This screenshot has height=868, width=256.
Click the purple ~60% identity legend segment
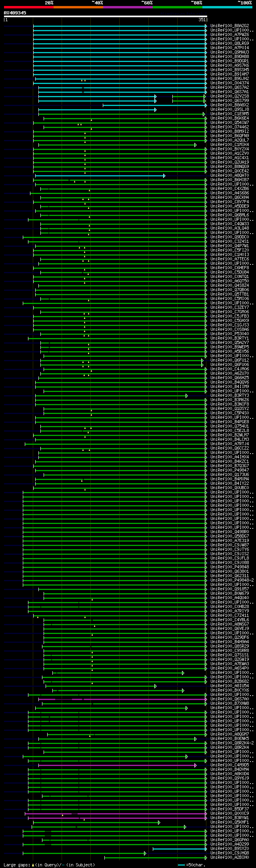pos(128,7)
